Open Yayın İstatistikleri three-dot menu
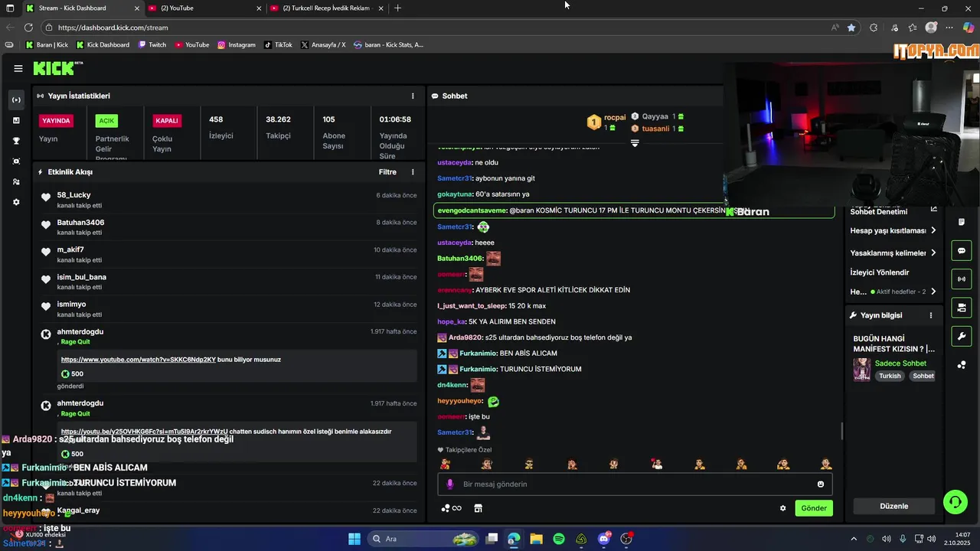 click(413, 96)
